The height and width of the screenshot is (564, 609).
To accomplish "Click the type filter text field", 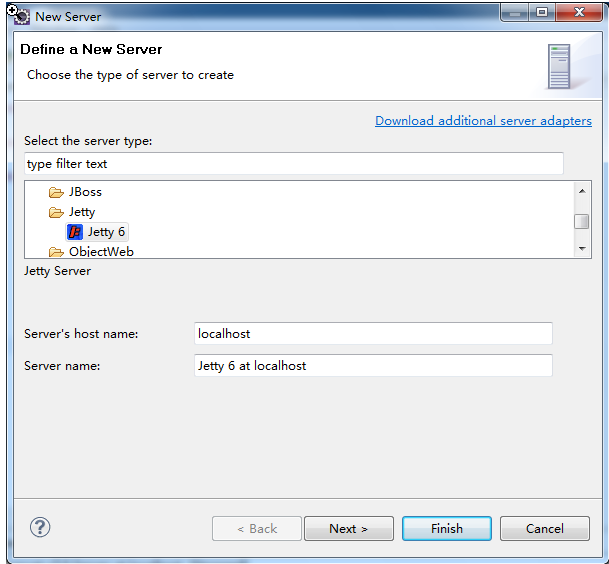I will tap(294, 164).
